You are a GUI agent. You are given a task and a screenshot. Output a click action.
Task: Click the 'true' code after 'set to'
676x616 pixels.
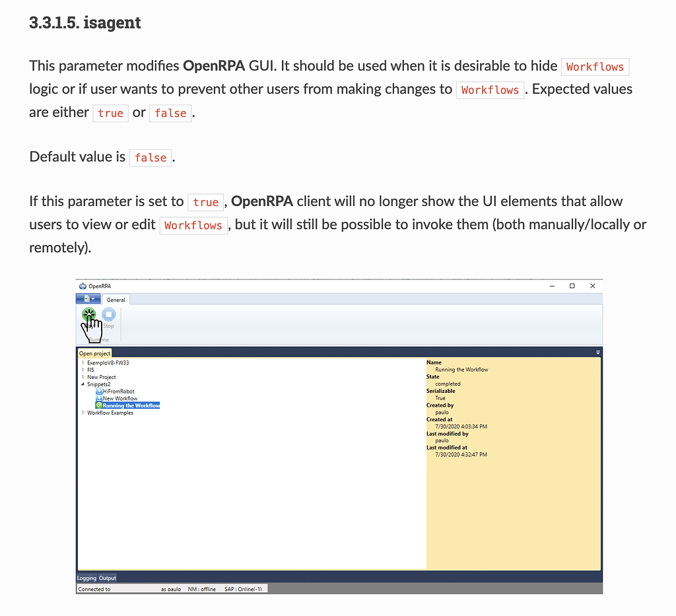click(x=206, y=202)
